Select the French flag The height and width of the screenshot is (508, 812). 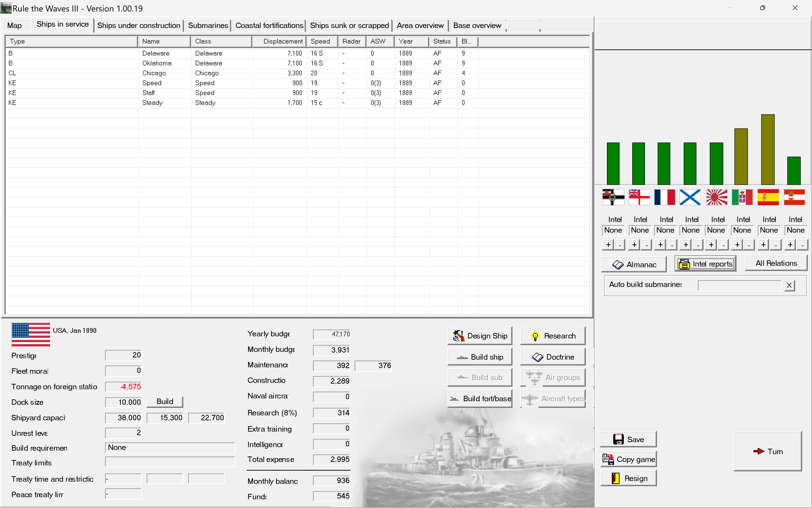pos(664,197)
